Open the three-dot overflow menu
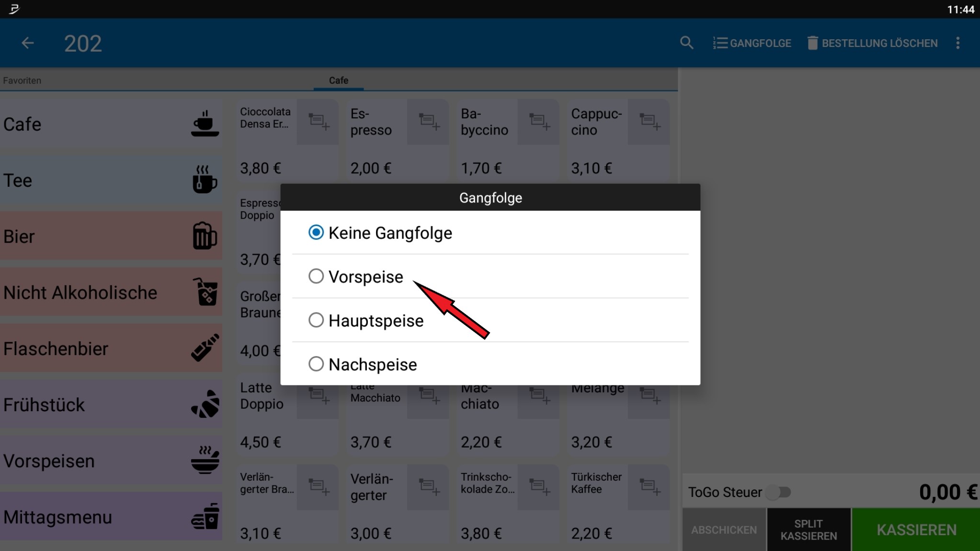980x551 pixels. 958,43
